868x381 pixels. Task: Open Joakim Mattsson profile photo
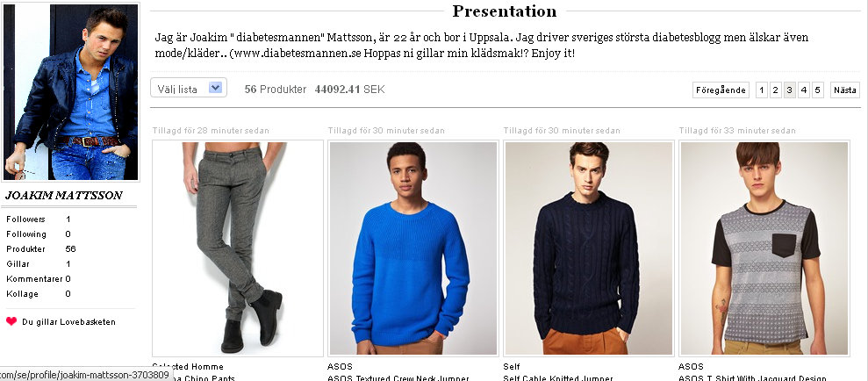[71, 92]
